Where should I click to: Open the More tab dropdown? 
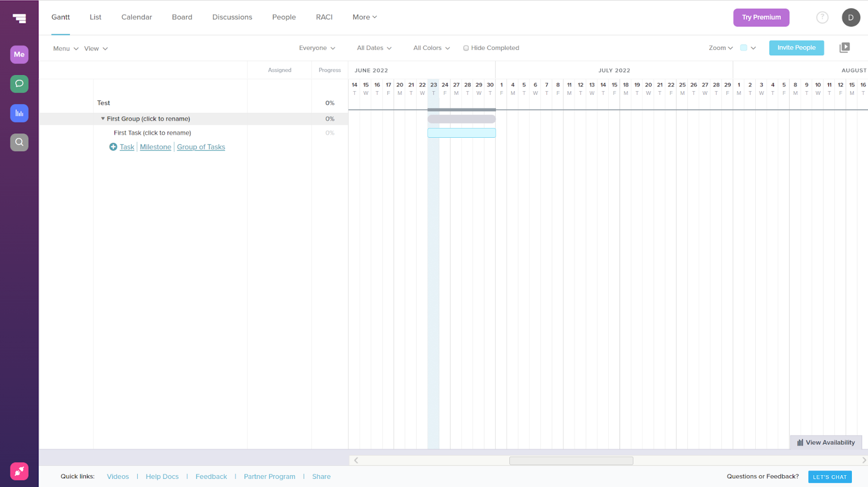(365, 17)
